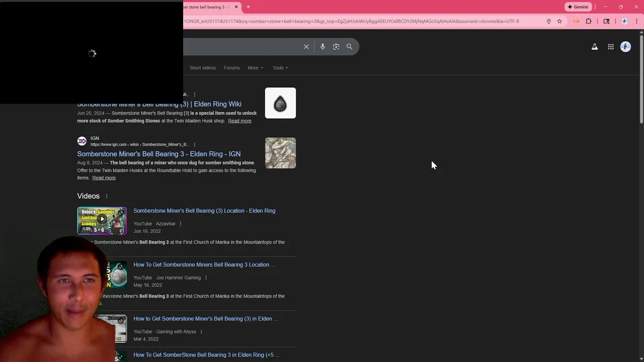Click the bell bearing item thumbnail for Wiki result
This screenshot has height=362, width=644.
pos(281,103)
